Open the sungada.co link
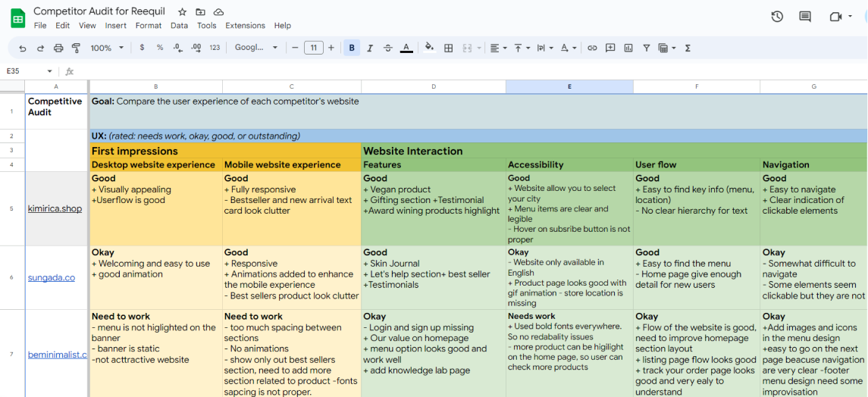Image resolution: width=868 pixels, height=397 pixels. point(52,277)
